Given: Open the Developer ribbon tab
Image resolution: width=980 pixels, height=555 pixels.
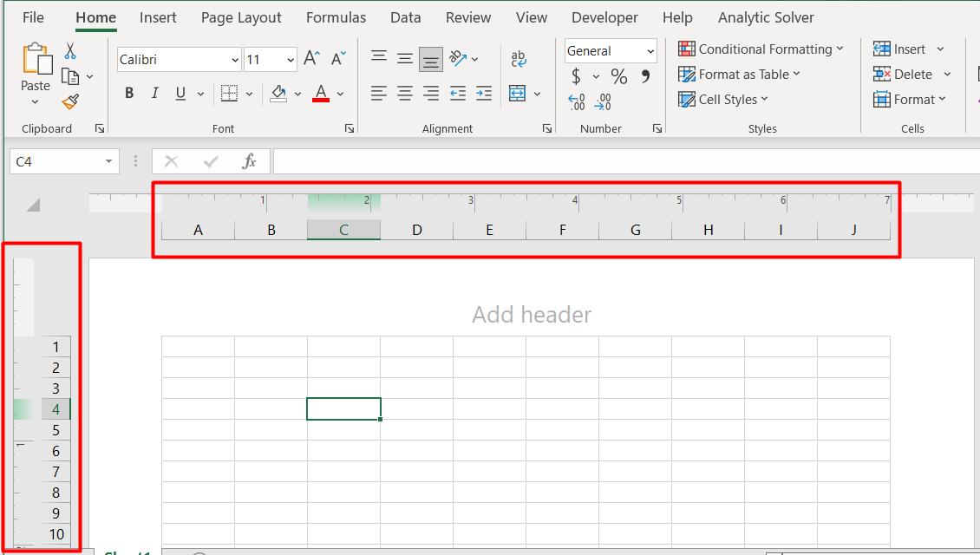Looking at the screenshot, I should (604, 16).
